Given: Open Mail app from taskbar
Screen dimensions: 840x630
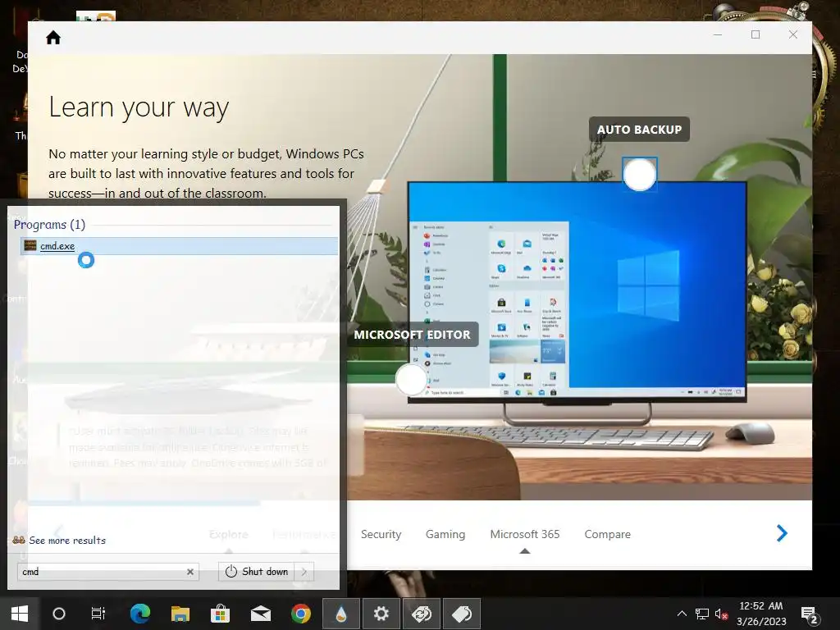Looking at the screenshot, I should (260, 614).
